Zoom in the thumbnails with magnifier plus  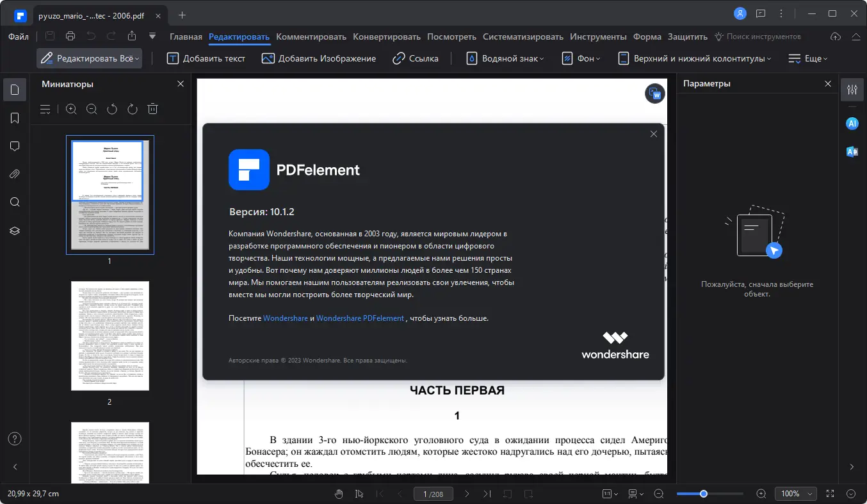pos(71,110)
